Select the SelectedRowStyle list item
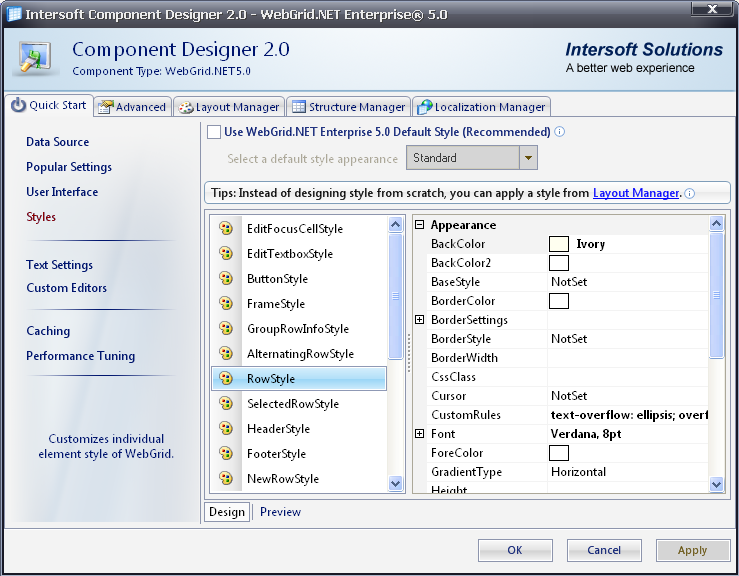 pos(299,403)
